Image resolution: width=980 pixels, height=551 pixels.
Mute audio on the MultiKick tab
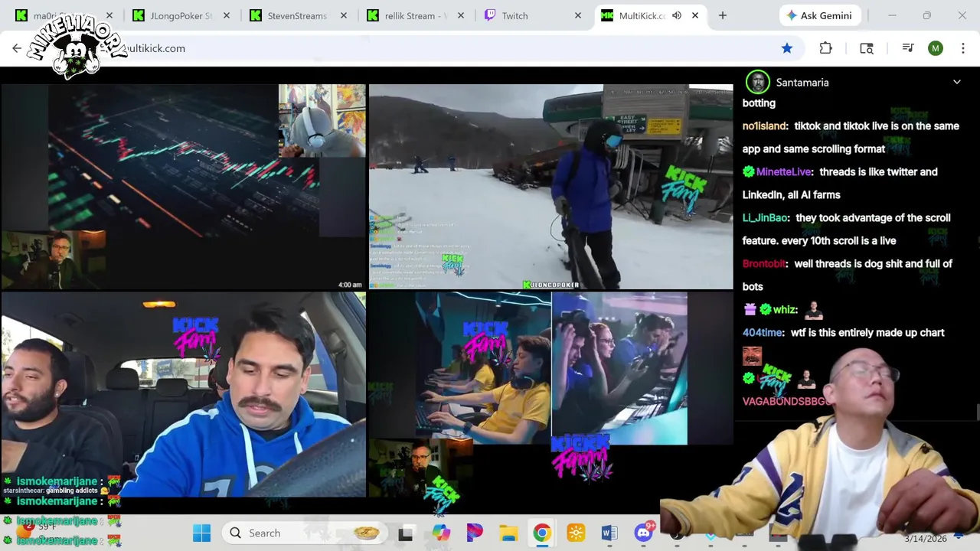pos(677,15)
